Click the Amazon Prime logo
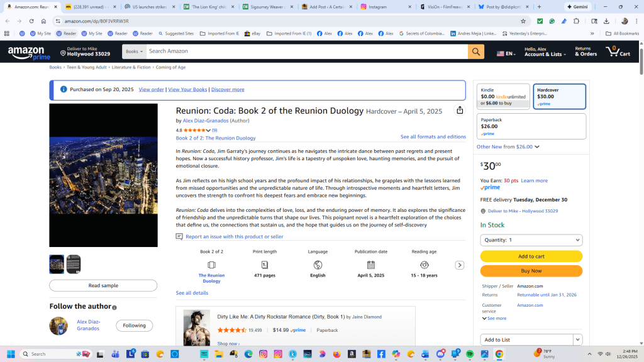Viewport: 644px width, 362px height. pyautogui.click(x=30, y=53)
